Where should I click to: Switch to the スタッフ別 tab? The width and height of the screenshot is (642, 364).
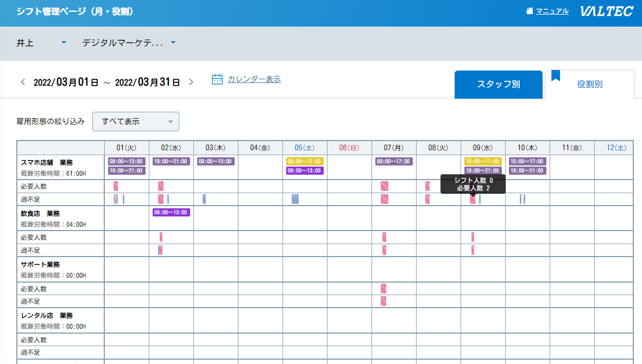click(498, 84)
